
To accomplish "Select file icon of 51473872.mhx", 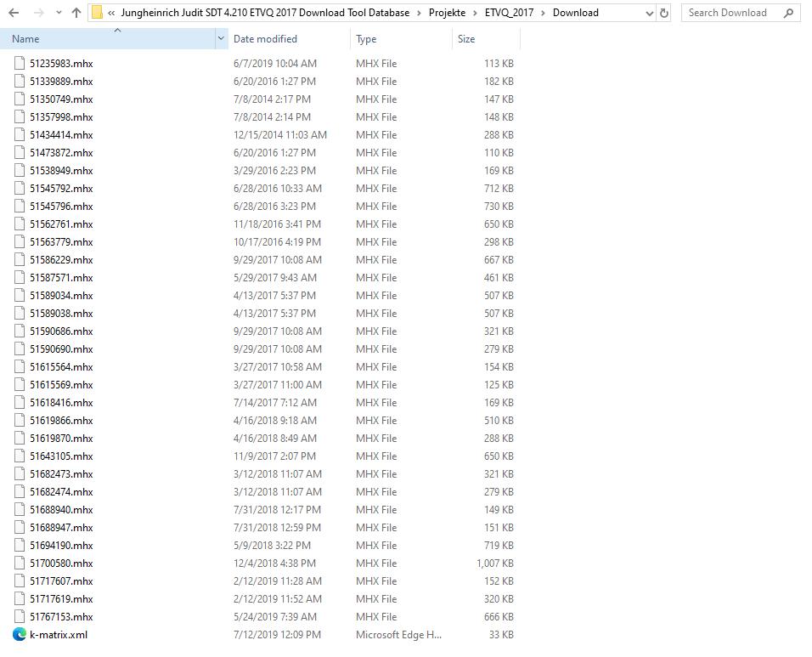I will 20,152.
